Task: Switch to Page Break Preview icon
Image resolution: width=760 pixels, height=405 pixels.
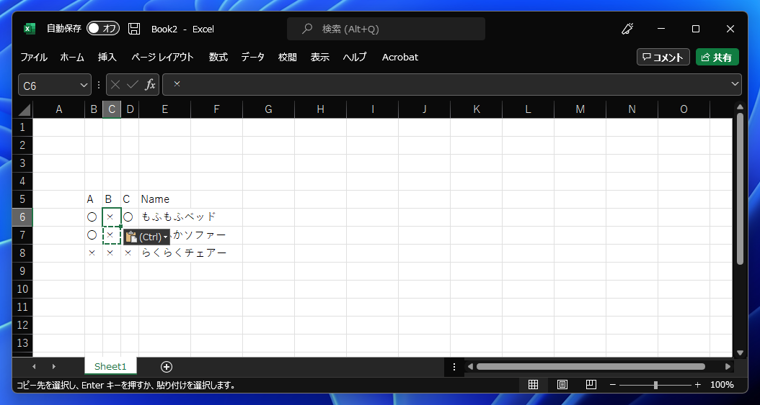Action: click(591, 385)
